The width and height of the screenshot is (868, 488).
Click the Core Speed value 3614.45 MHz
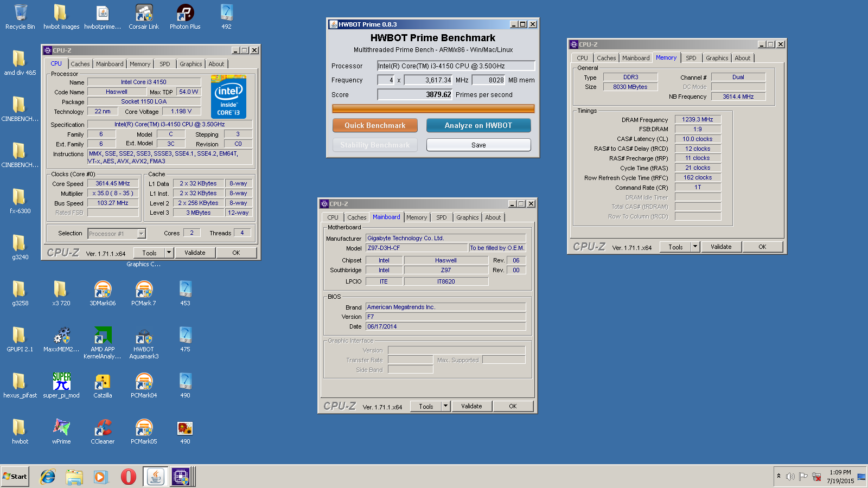coord(113,183)
